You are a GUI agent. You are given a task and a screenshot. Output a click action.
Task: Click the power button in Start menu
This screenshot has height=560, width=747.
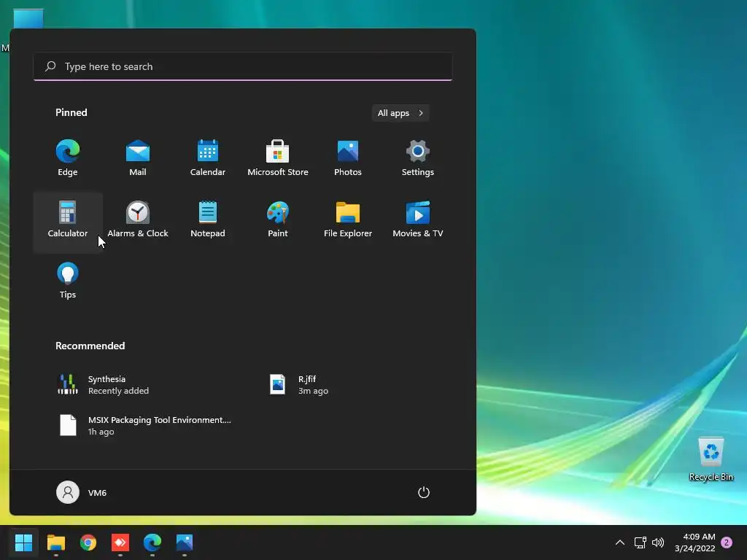(424, 492)
